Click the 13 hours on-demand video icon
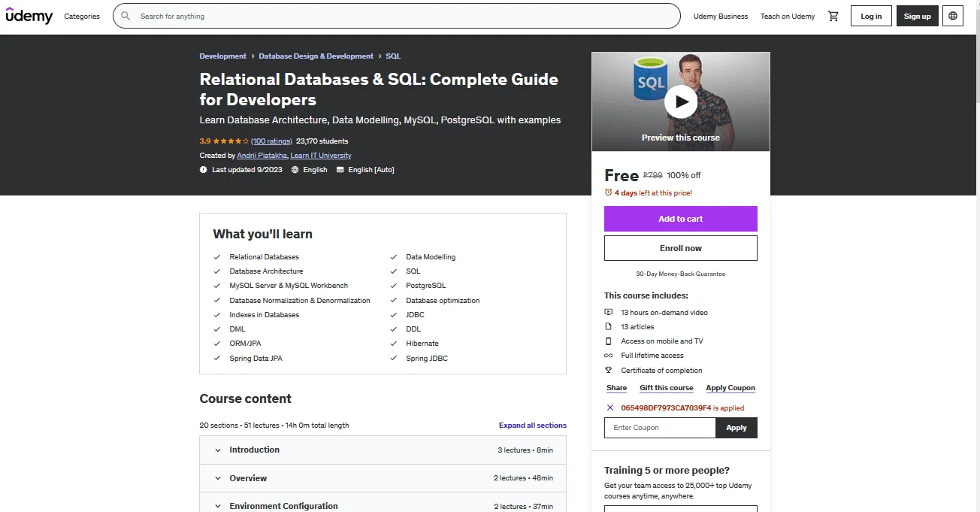Image resolution: width=980 pixels, height=512 pixels. pos(609,312)
